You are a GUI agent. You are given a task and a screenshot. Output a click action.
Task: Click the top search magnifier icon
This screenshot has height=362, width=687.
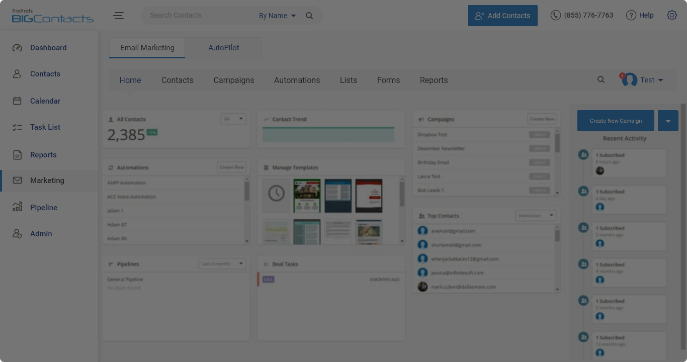click(309, 16)
